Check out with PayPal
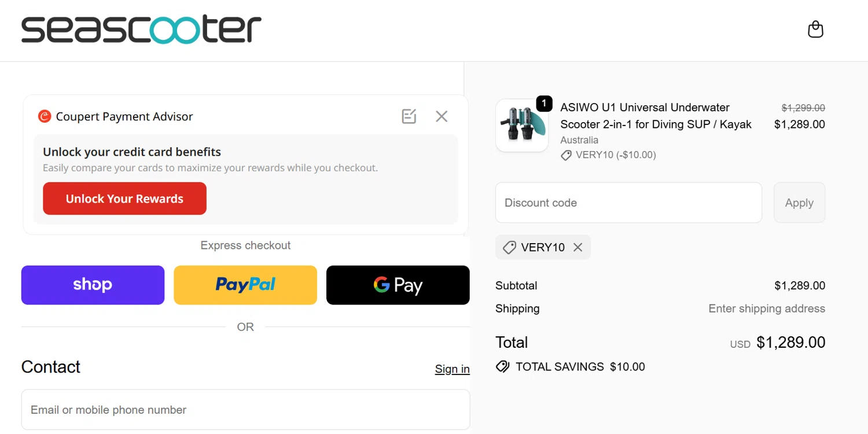This screenshot has height=434, width=868. [x=245, y=285]
